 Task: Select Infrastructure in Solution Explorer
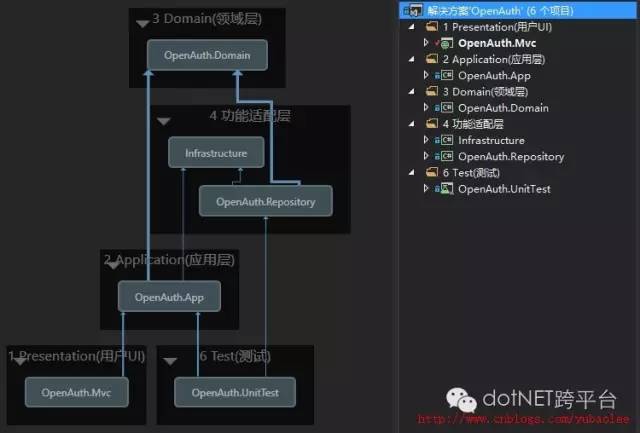coord(491,140)
